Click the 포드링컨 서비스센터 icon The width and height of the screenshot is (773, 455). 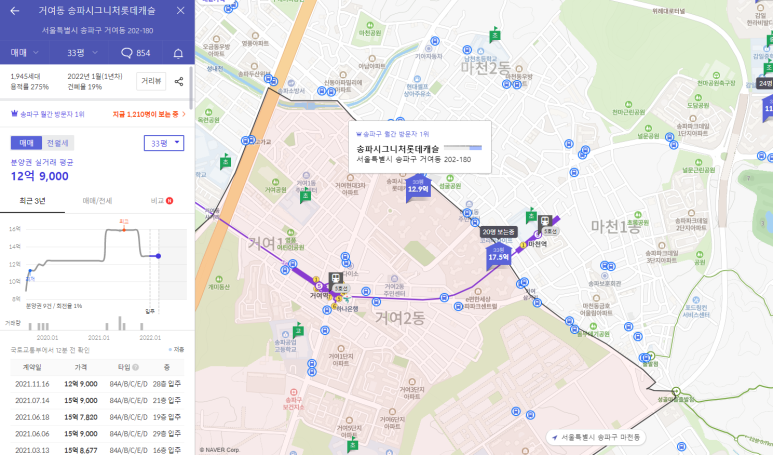(x=696, y=300)
